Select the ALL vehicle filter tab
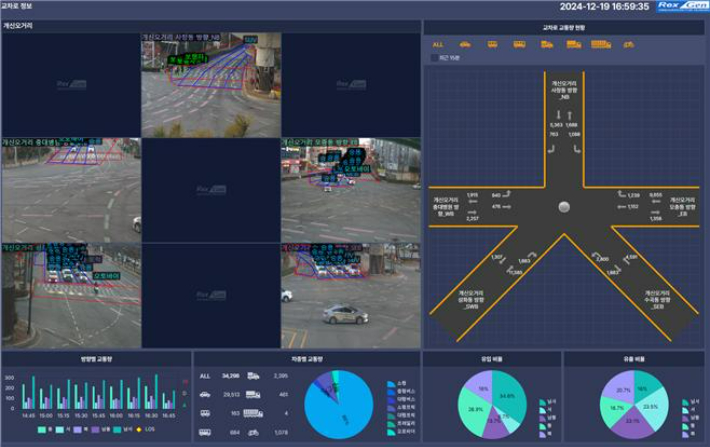The height and width of the screenshot is (447, 710). pos(438,44)
